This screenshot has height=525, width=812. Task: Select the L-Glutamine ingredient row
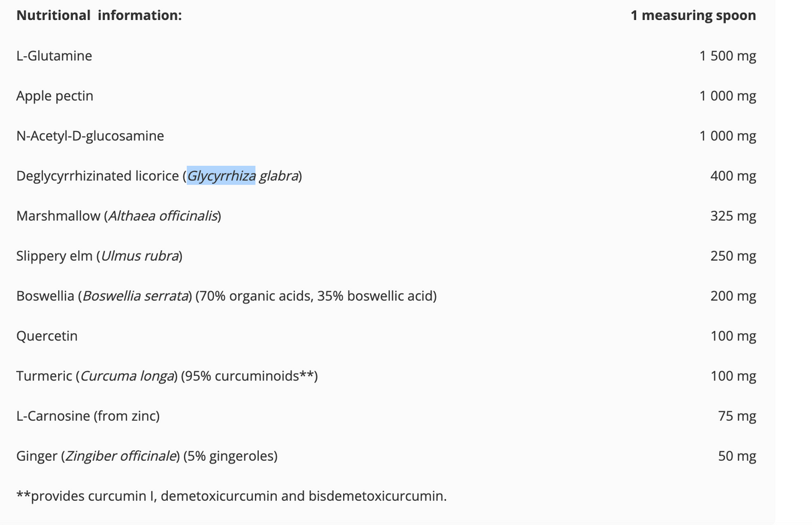(x=387, y=56)
